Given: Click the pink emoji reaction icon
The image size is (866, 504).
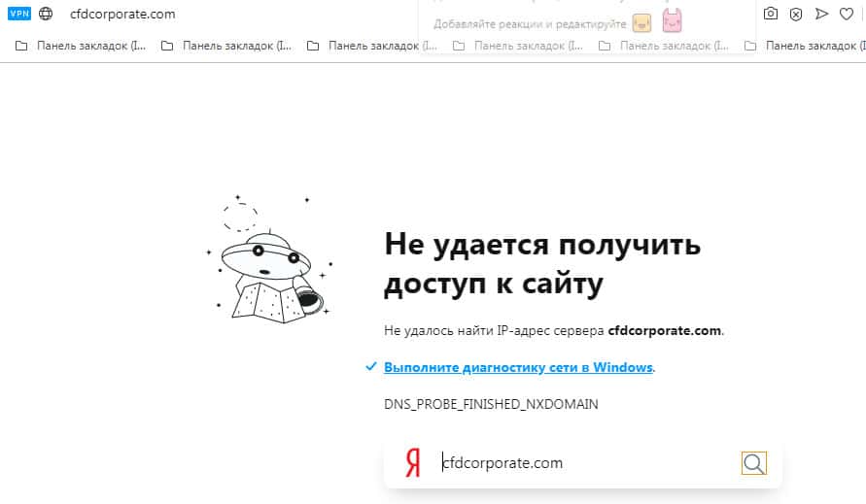Looking at the screenshot, I should click(672, 20).
